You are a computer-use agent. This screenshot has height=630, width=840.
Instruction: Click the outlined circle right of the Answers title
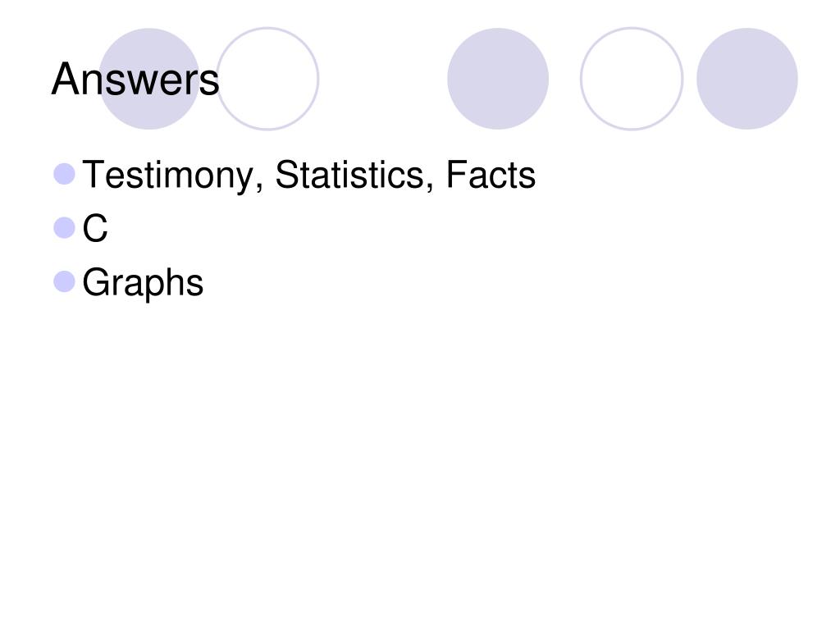(267, 79)
